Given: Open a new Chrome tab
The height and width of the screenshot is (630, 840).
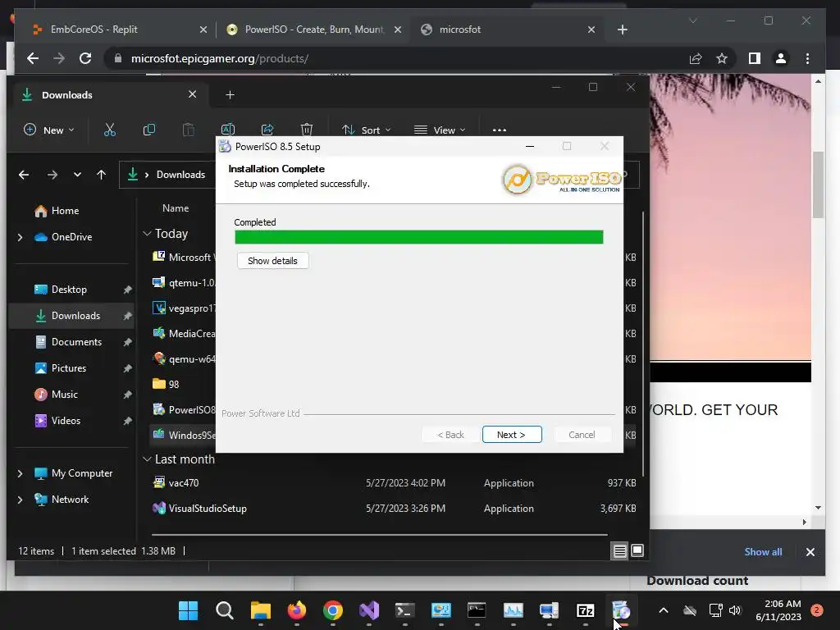Looking at the screenshot, I should tap(622, 30).
